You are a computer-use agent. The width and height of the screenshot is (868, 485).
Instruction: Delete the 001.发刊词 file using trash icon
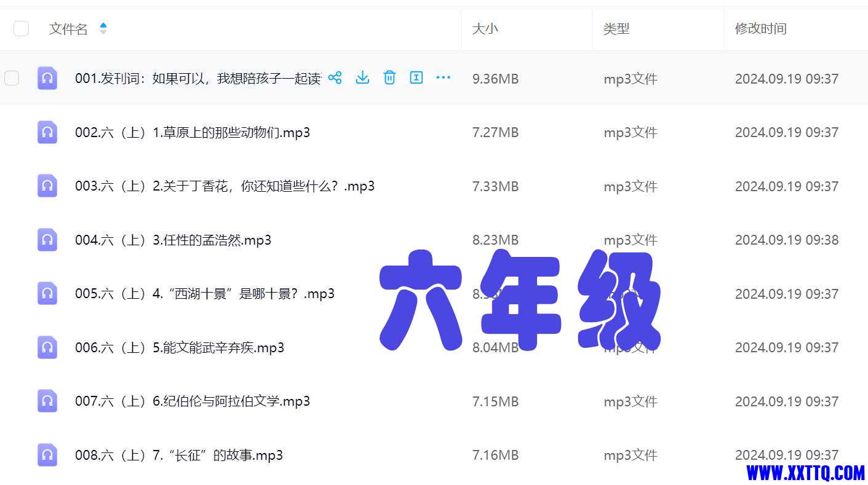[389, 77]
